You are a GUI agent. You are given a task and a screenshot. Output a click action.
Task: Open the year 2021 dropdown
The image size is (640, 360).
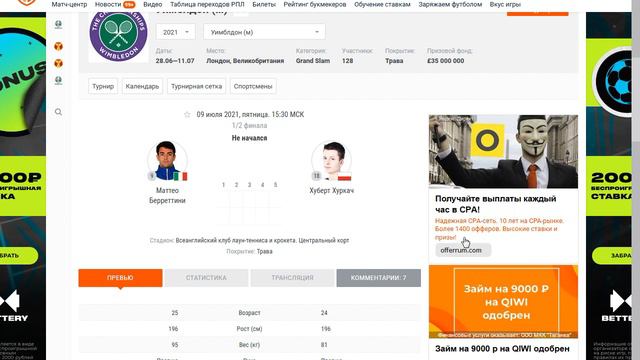tap(176, 32)
